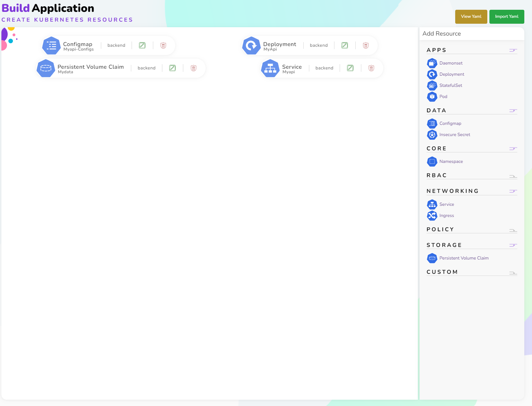Click the Configmap icon in Add Resource

432,123
